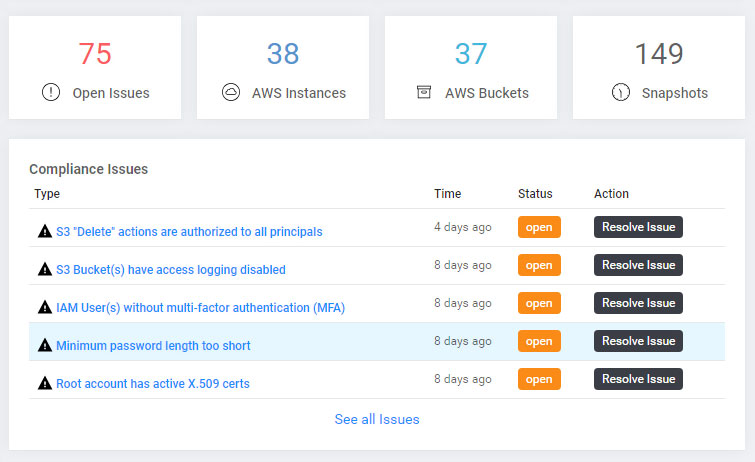Click 8 days ago in S3 Bucket(s) row

[x=463, y=265]
